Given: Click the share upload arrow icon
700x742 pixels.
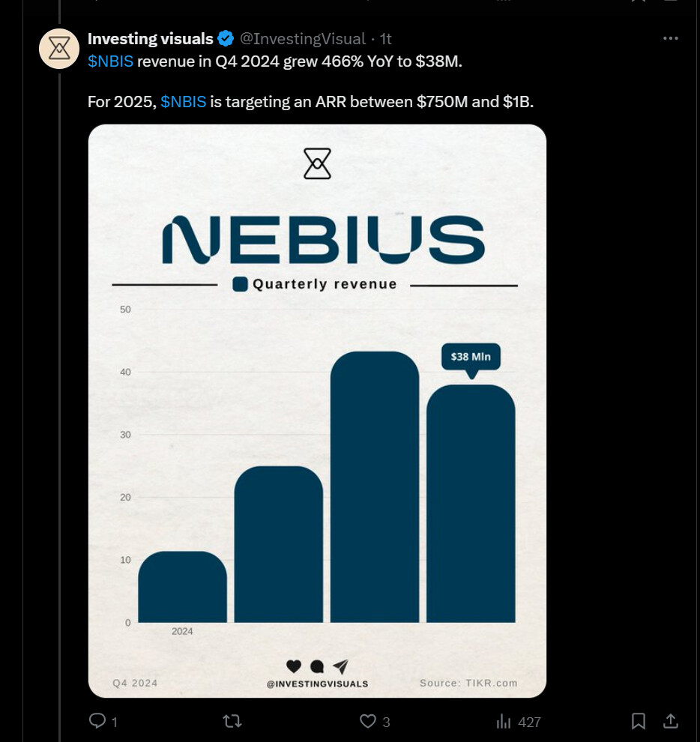Looking at the screenshot, I should click(672, 721).
